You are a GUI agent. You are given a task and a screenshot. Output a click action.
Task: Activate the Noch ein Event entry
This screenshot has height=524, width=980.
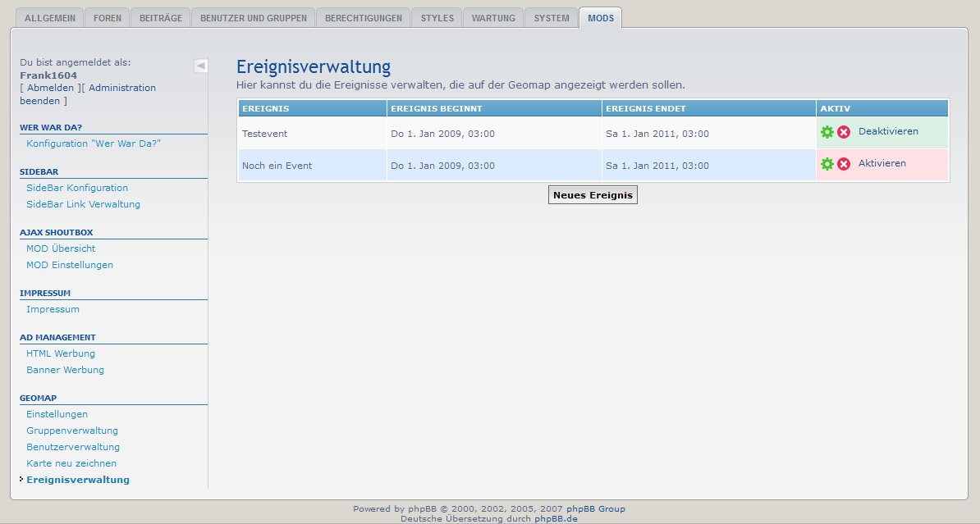tap(882, 163)
